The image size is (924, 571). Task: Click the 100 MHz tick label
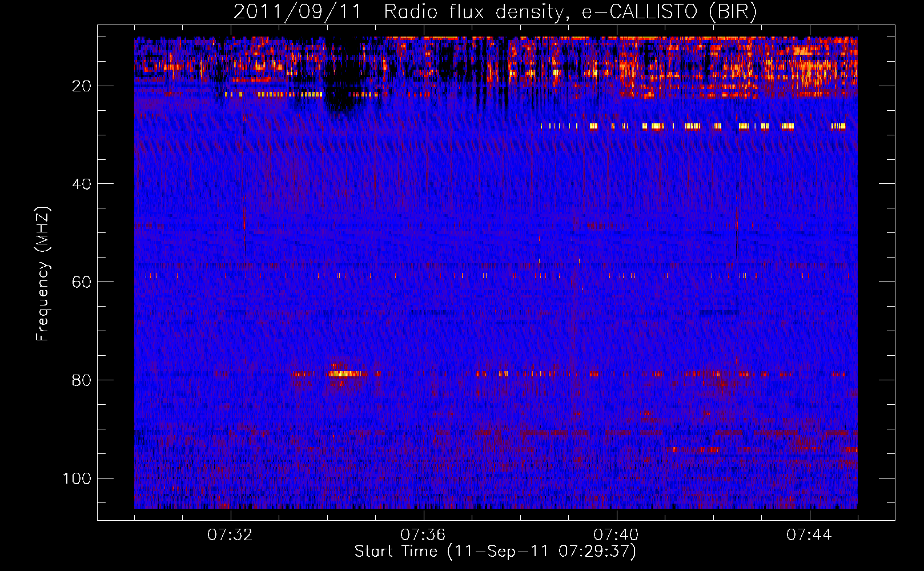pyautogui.click(x=77, y=478)
